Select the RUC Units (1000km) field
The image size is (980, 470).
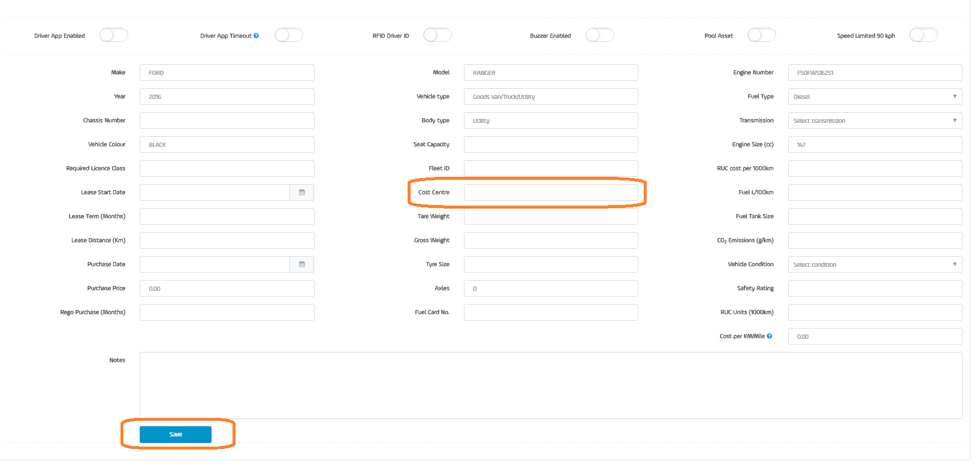click(x=875, y=312)
